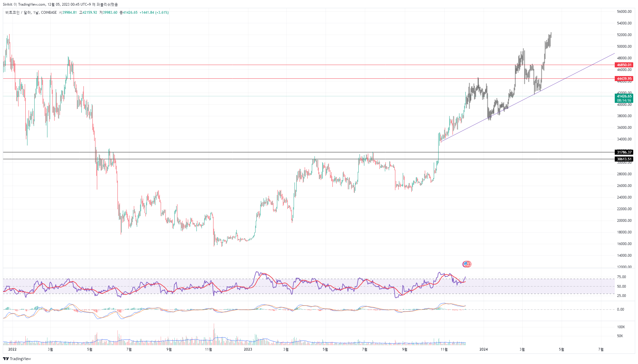
Task: Click the 50K label on volume scale
Action: (620, 336)
